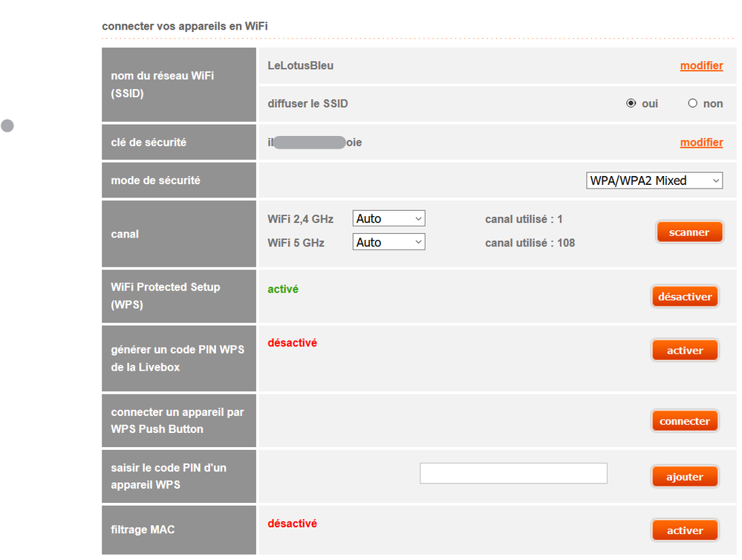Open the WiFi 2,4 GHz channel dropdown
The width and height of the screenshot is (742, 560).
(x=388, y=218)
